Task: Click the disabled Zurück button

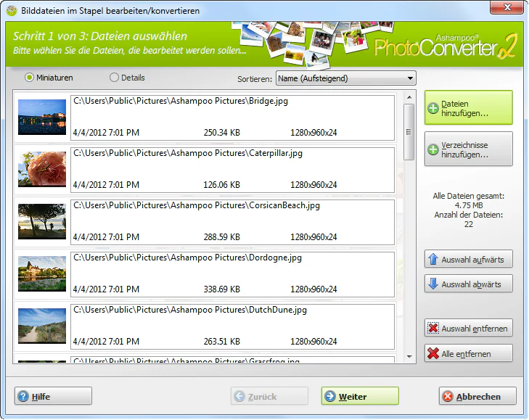Action: tap(269, 396)
